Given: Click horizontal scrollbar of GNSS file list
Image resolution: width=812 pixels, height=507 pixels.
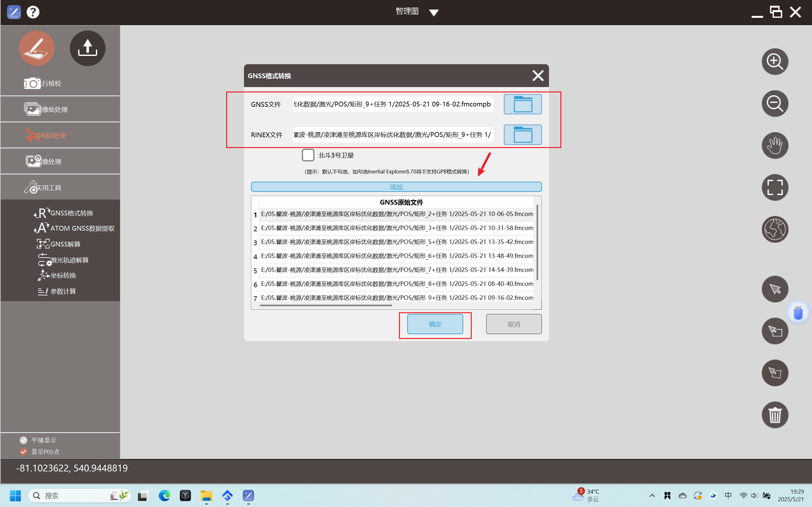Looking at the screenshot, I should click(x=325, y=306).
